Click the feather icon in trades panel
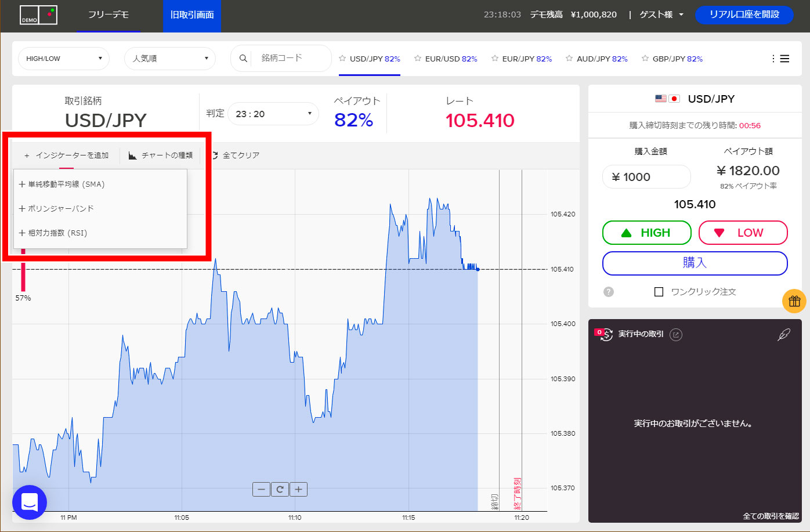This screenshot has height=532, width=810. click(784, 335)
